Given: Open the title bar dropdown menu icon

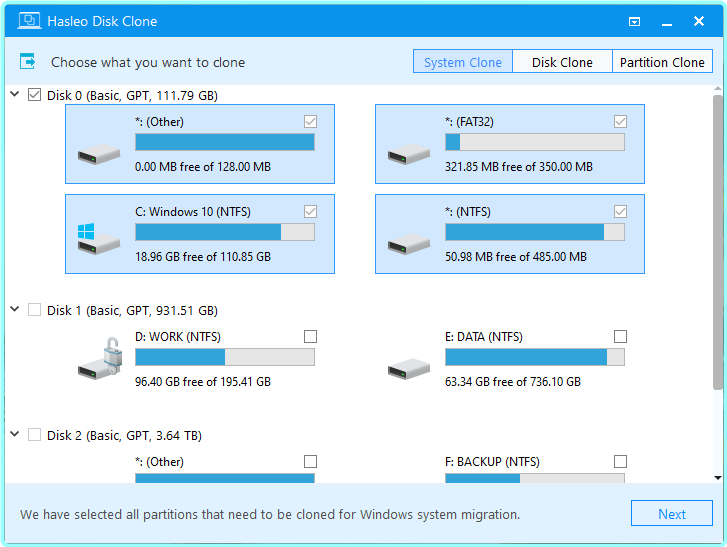Looking at the screenshot, I should pyautogui.click(x=634, y=21).
